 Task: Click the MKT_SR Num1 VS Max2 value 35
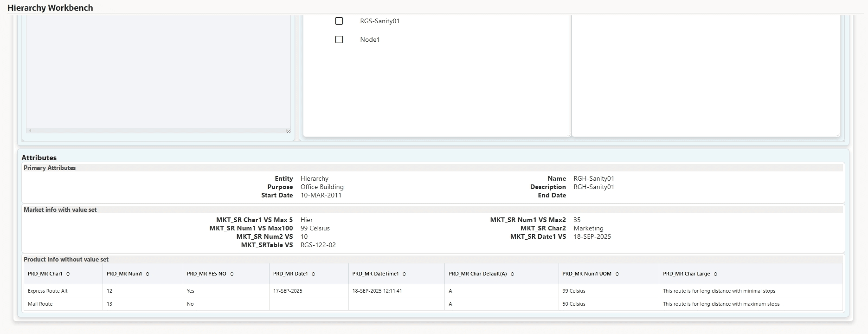coord(577,220)
